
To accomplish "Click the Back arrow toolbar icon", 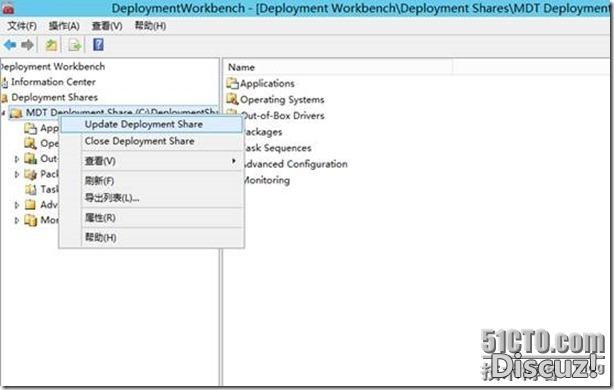I will [x=10, y=45].
